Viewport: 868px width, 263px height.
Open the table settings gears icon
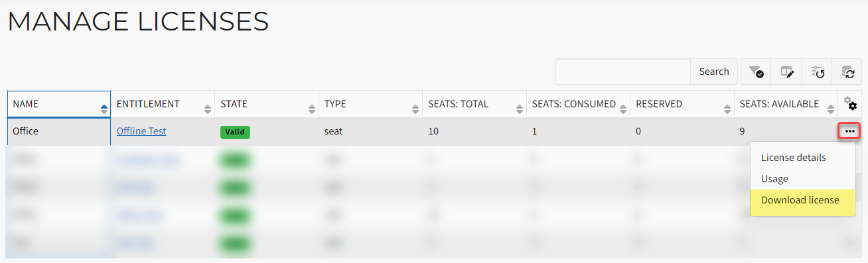[x=850, y=104]
